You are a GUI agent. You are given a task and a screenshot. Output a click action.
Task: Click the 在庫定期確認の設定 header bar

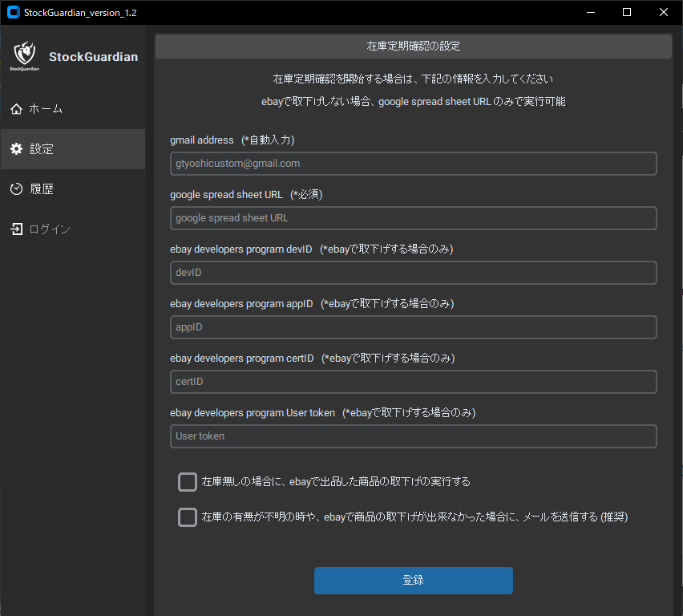pos(414,47)
